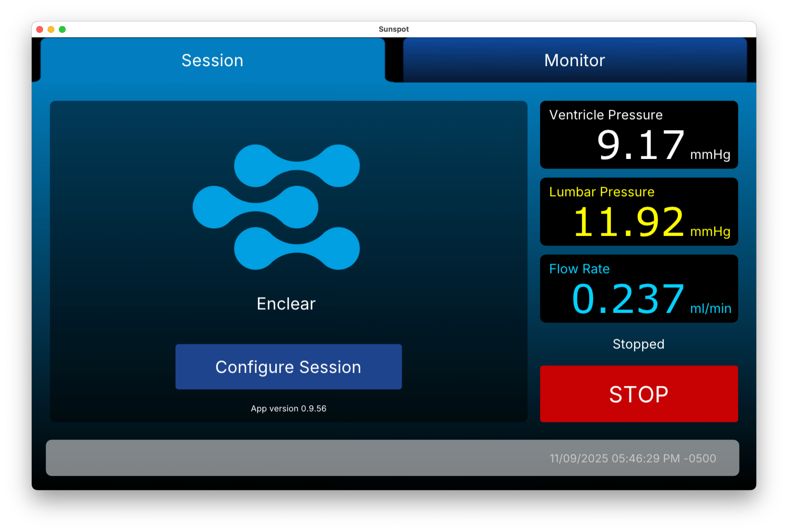This screenshot has width=788, height=532.
Task: Click the timestamp in the status bar
Action: pos(632,458)
